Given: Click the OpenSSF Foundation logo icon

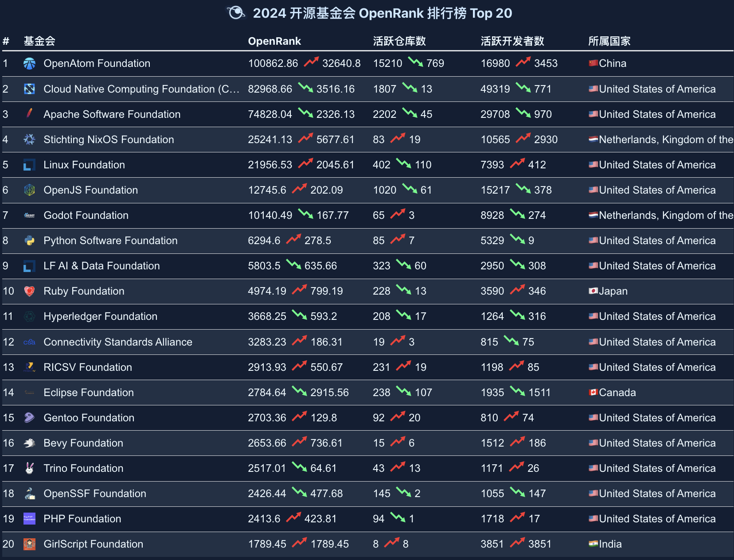Looking at the screenshot, I should (29, 494).
